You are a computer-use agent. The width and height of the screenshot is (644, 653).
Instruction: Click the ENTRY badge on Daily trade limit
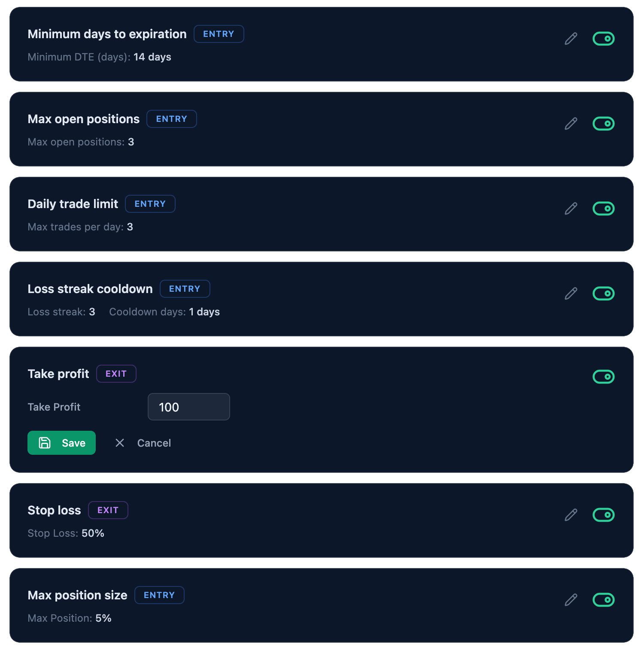pyautogui.click(x=150, y=204)
